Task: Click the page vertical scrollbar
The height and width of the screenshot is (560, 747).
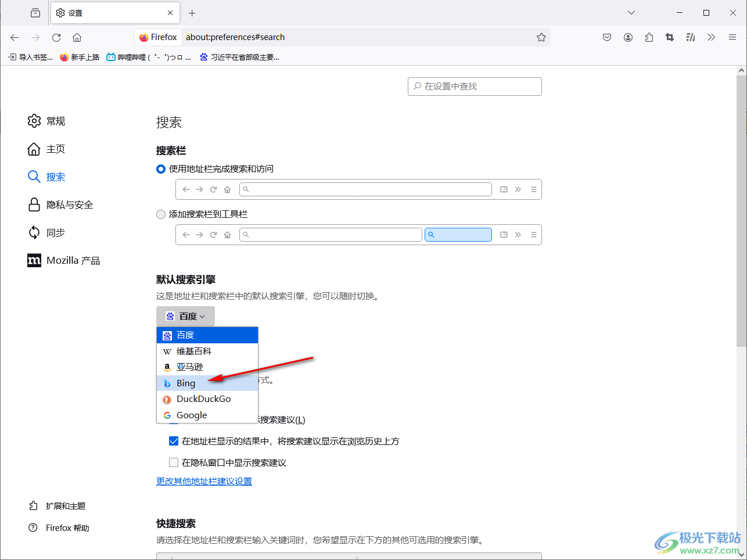Action: tap(741, 210)
